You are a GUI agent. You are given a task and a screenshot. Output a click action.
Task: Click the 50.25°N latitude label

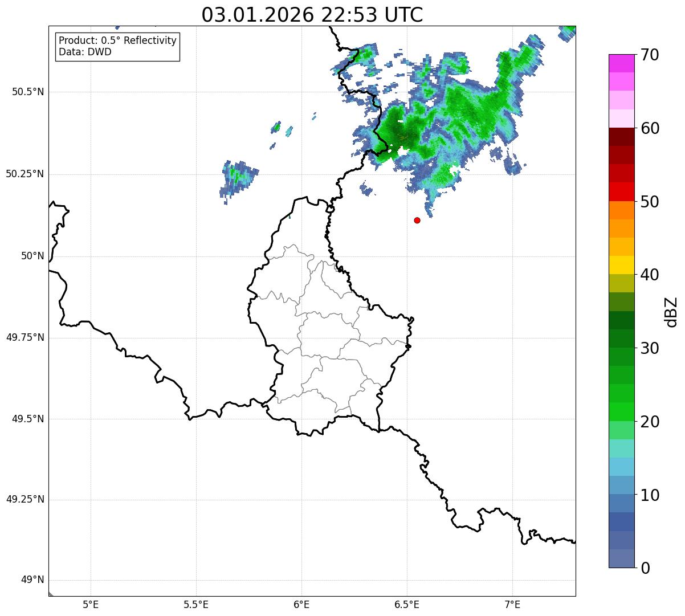[x=25, y=174]
